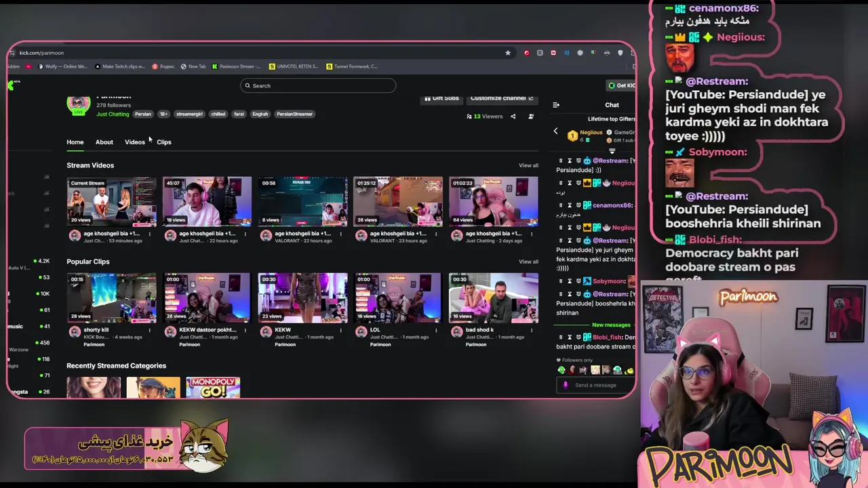This screenshot has width=868, height=488.
Task: Open UNIVOTEL KETEN bookmark
Action: (294, 66)
